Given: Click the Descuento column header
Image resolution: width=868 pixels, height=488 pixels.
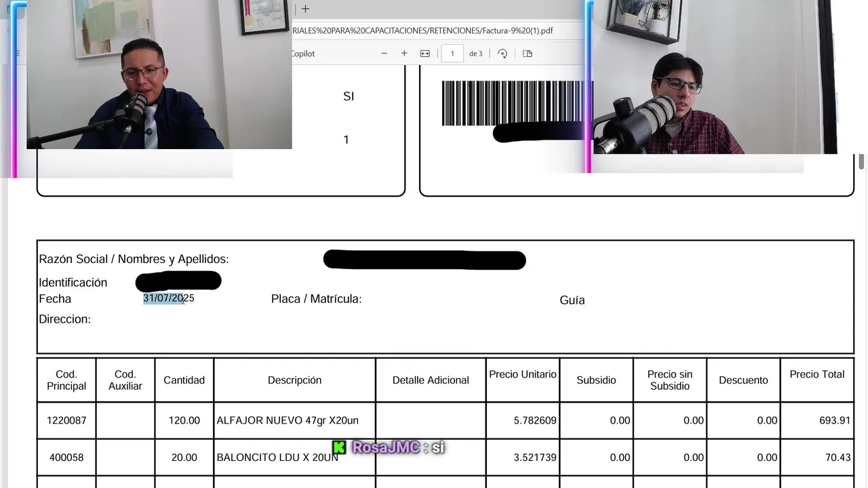Looking at the screenshot, I should (x=743, y=380).
